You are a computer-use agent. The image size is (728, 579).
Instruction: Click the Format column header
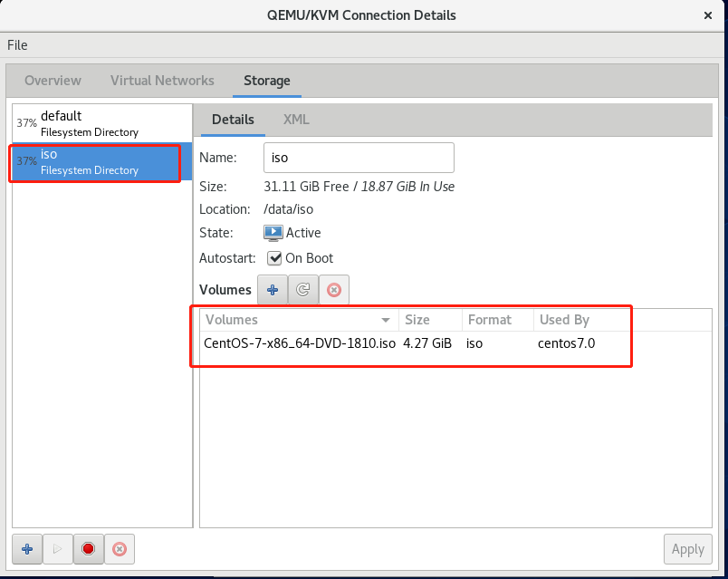[x=498, y=320]
